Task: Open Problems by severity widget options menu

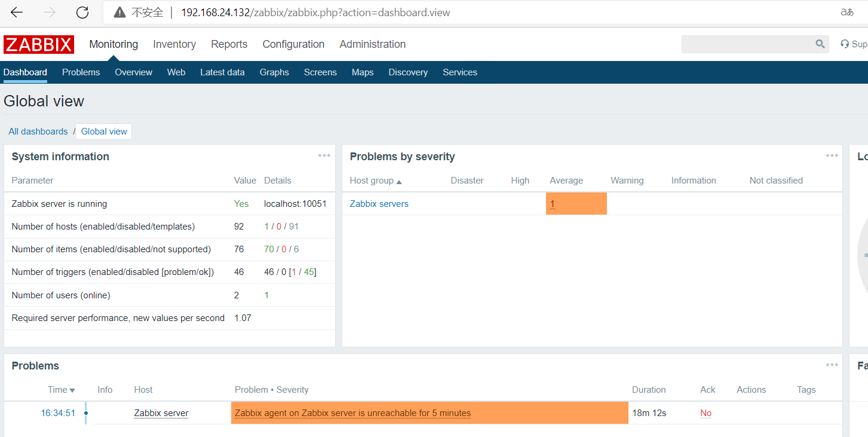Action: click(x=832, y=155)
